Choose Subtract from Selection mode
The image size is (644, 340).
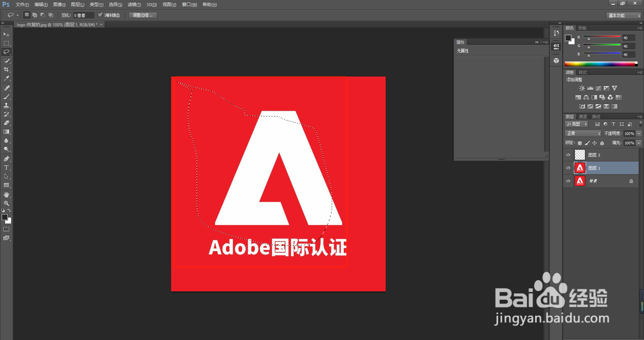tap(43, 15)
